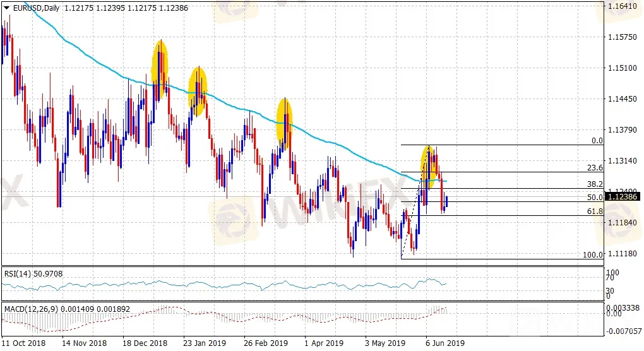Viewport: 644px width, 351px height.
Task: Click the 3 May 2019 date on time axis
Action: point(385,343)
